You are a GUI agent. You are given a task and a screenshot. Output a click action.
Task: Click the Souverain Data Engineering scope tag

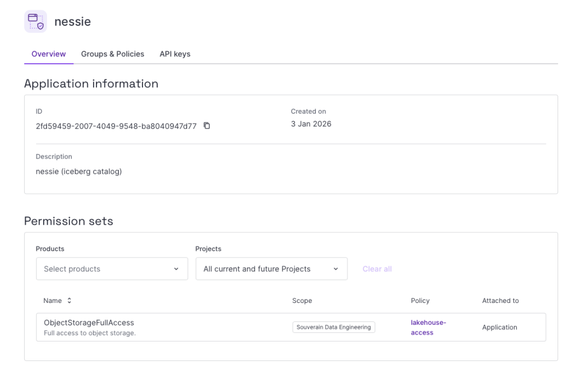pyautogui.click(x=334, y=327)
